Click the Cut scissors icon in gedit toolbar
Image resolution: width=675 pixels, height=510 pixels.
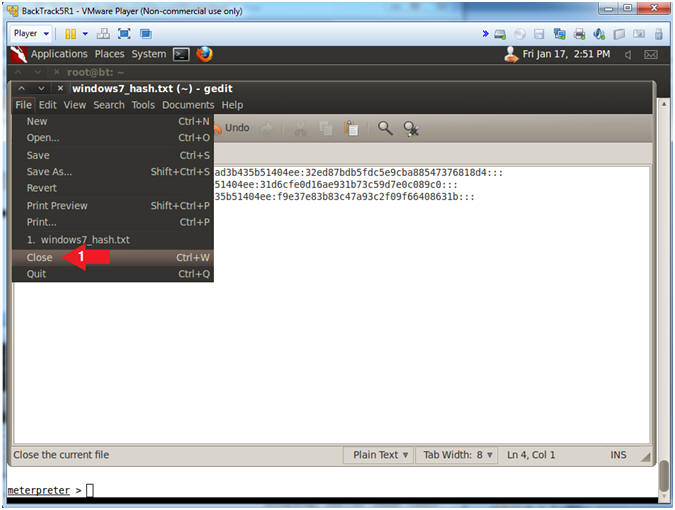click(300, 128)
